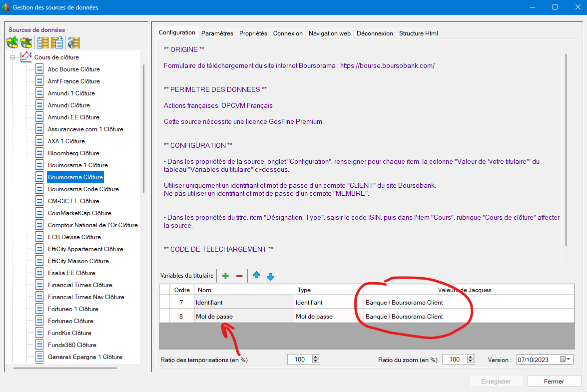This screenshot has height=392, width=587.
Task: Move variable up with blue up arrow
Action: 256,276
